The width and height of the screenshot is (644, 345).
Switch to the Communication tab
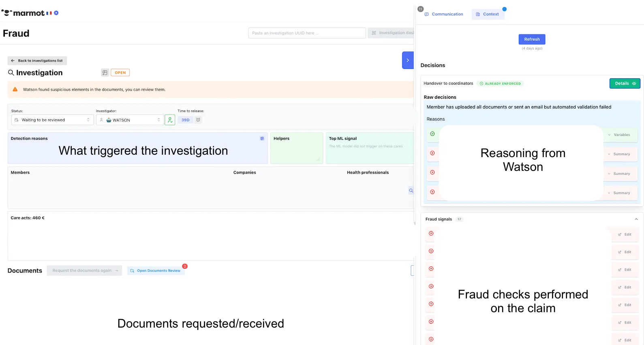444,14
